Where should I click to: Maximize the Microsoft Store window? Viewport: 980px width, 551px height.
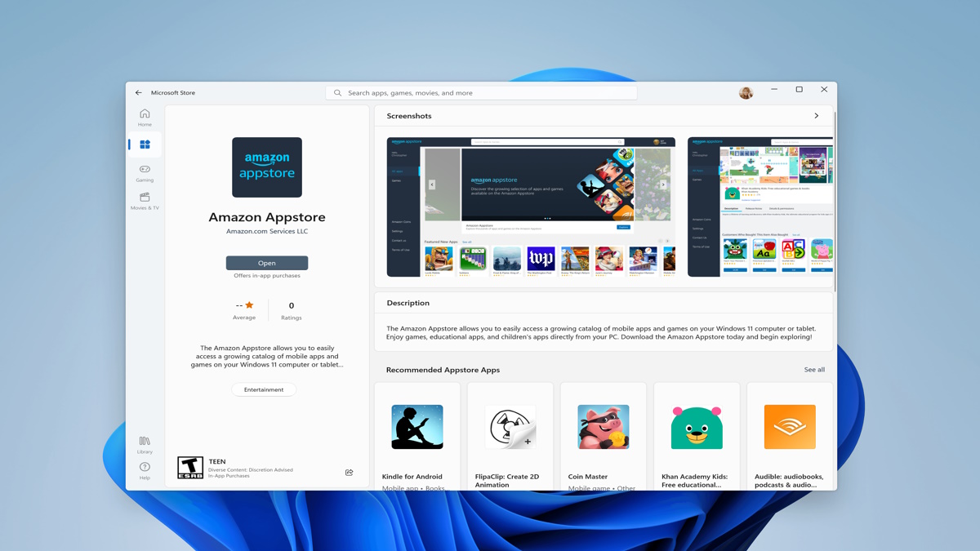pyautogui.click(x=800, y=90)
